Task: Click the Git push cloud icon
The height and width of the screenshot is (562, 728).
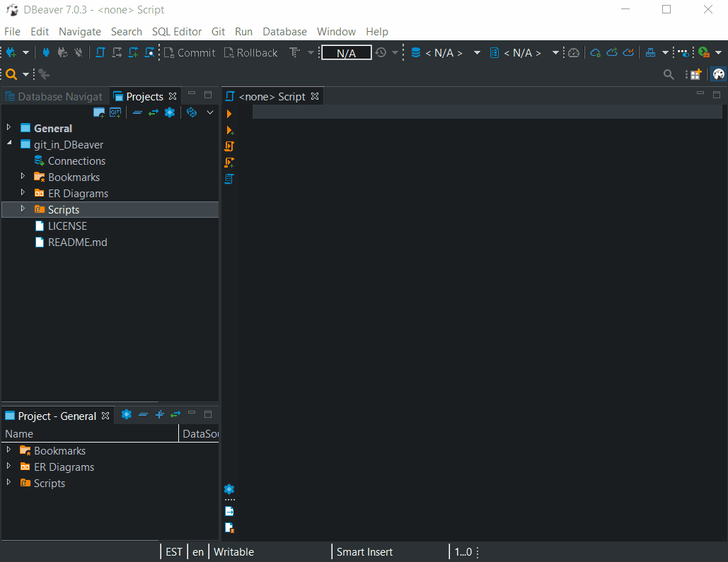Action: point(612,52)
